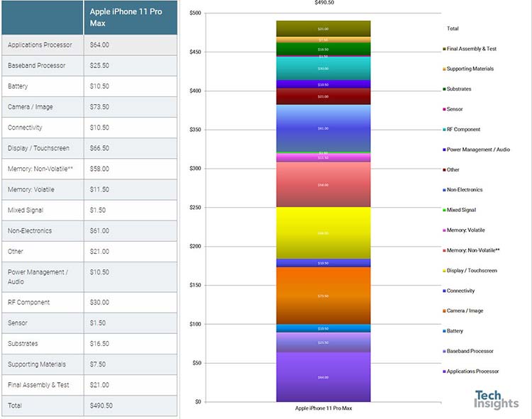
Task: Select the Baseband Processor row label in the table
Action: pyautogui.click(x=36, y=65)
